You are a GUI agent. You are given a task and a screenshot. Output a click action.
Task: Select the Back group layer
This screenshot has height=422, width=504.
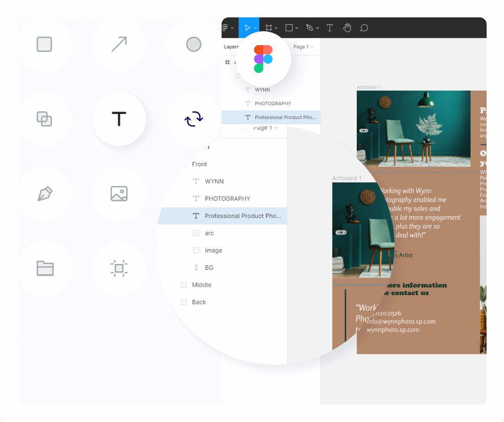point(199,302)
